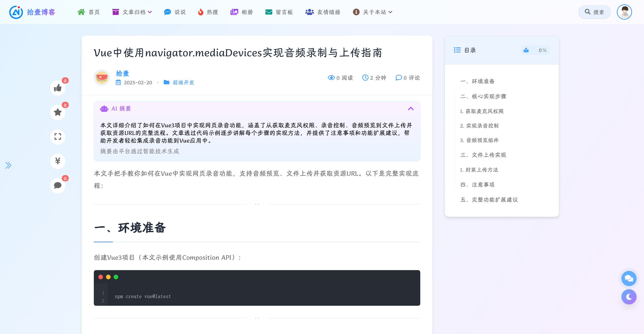Click the 前端开发 category link
The image size is (644, 334).
click(183, 82)
